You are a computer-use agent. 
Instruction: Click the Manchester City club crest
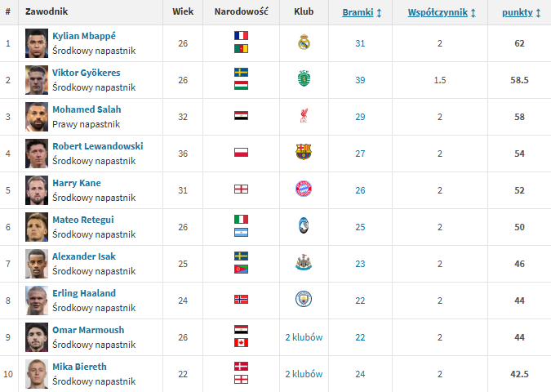point(304,299)
